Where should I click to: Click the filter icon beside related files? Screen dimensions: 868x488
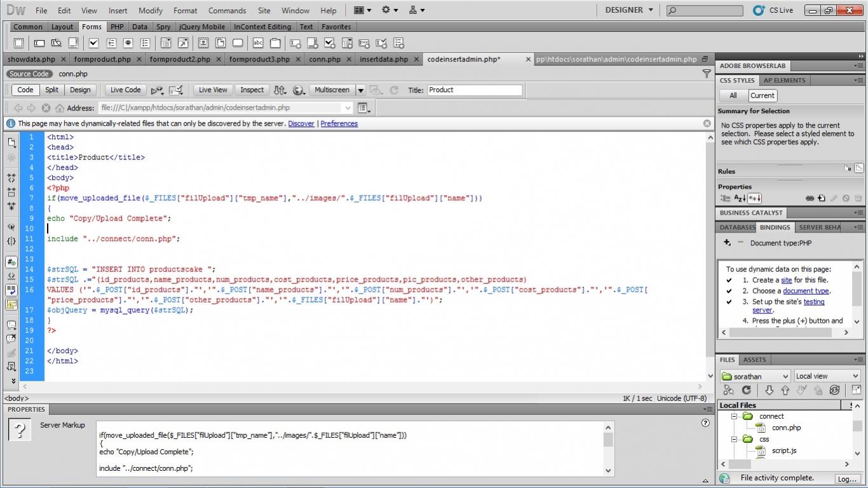click(x=707, y=74)
